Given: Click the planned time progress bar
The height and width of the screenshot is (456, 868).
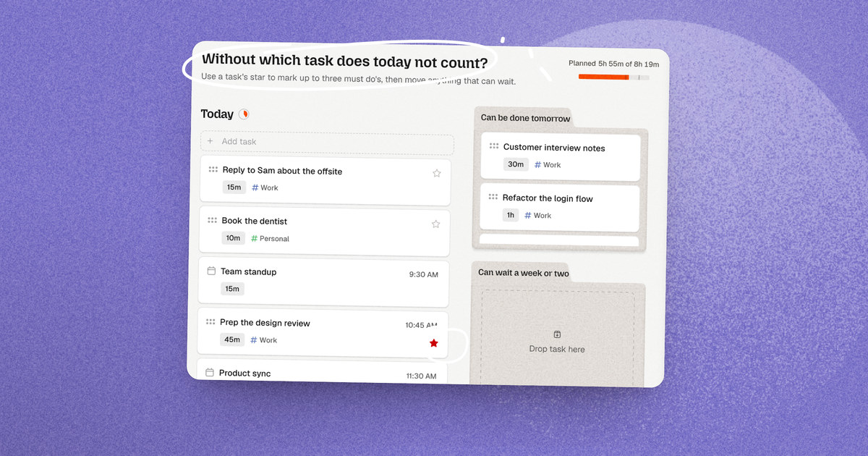Looking at the screenshot, I should pyautogui.click(x=613, y=77).
